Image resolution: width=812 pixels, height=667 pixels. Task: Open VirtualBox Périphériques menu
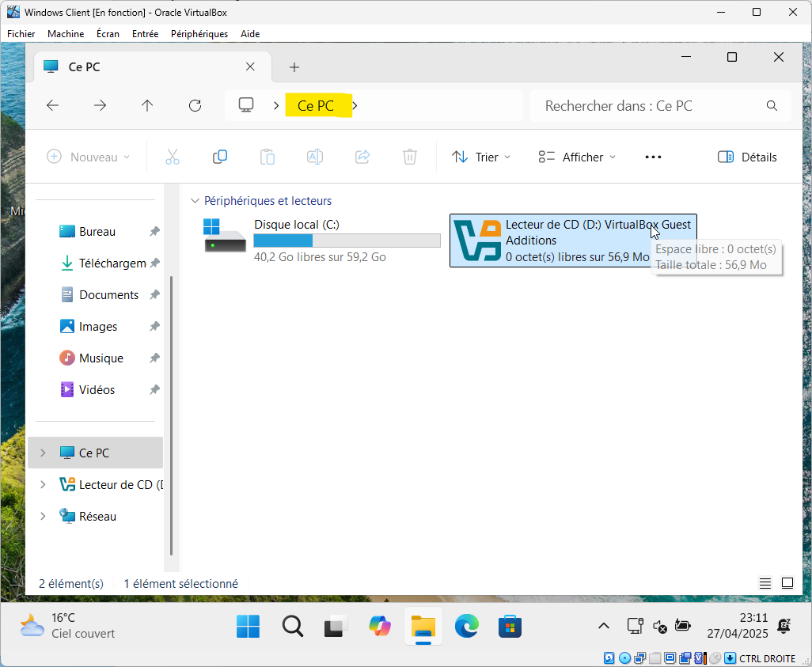pyautogui.click(x=199, y=34)
